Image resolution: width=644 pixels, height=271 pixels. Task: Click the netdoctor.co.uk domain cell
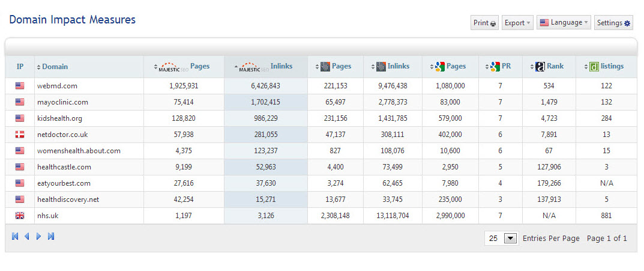click(89, 135)
